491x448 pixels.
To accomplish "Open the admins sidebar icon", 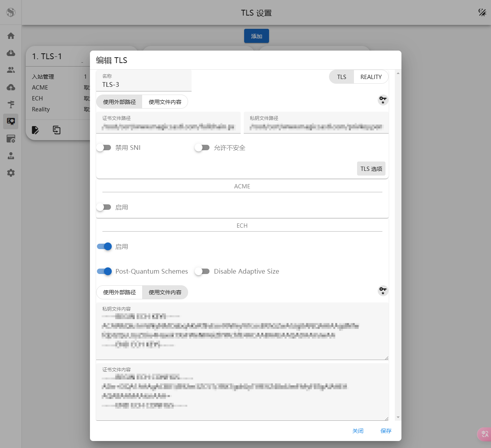I will [11, 156].
